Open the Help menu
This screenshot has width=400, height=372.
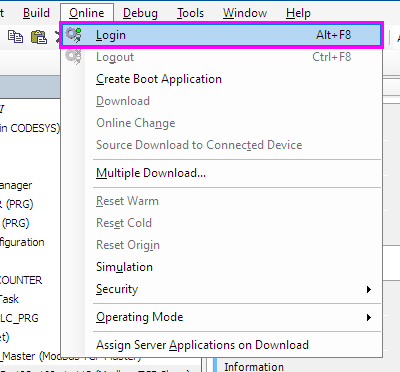(298, 13)
